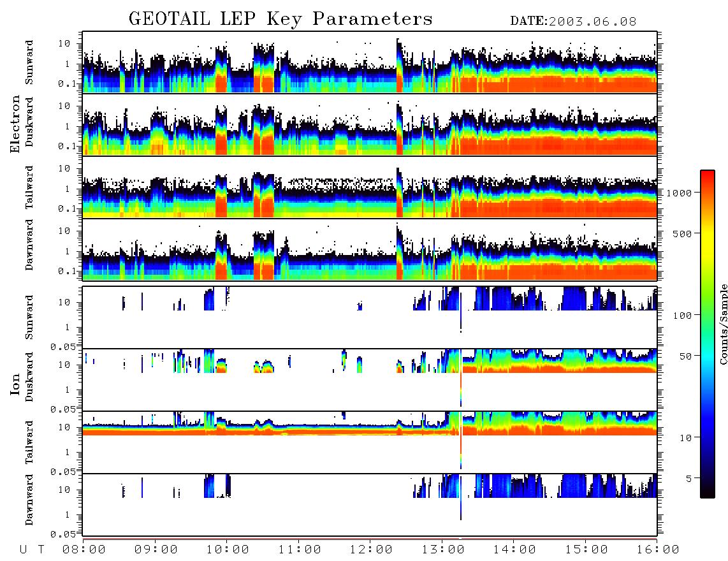Click the "5" color bar tick
Viewport: 728px width, 561px height.
(688, 479)
